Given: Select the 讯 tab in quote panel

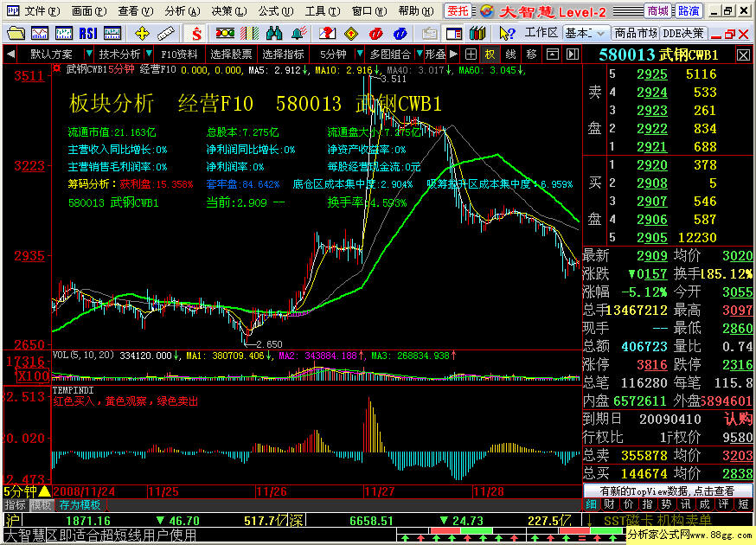Looking at the screenshot, I should [x=686, y=504].
